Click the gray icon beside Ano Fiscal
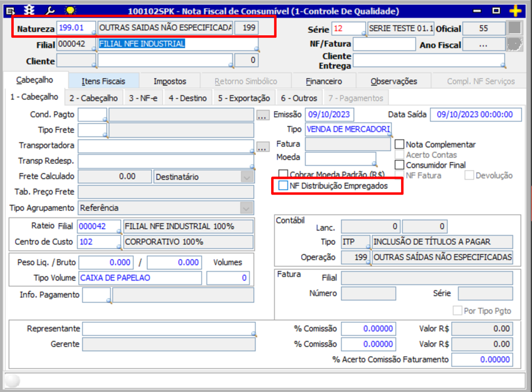 point(515,44)
